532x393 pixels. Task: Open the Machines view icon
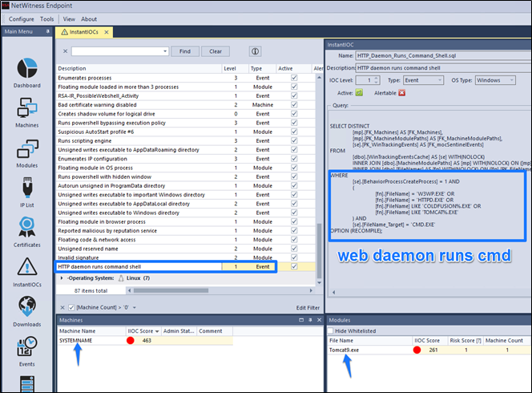point(26,111)
